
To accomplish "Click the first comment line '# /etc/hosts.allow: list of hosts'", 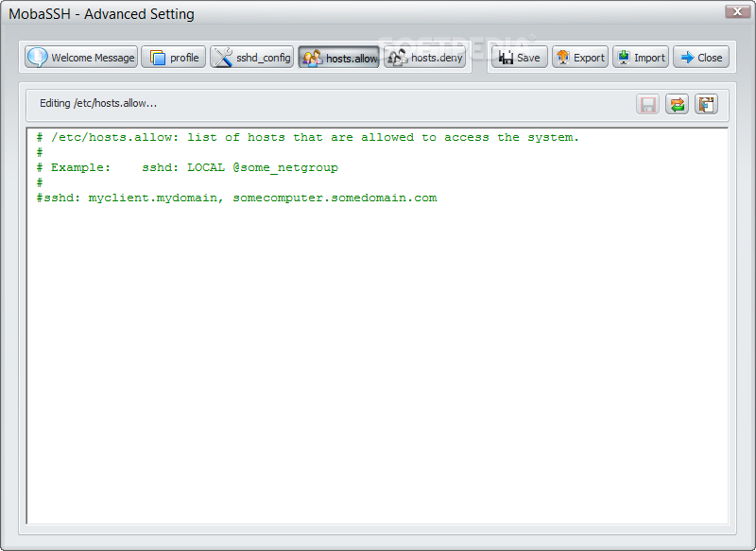I will 308,137.
